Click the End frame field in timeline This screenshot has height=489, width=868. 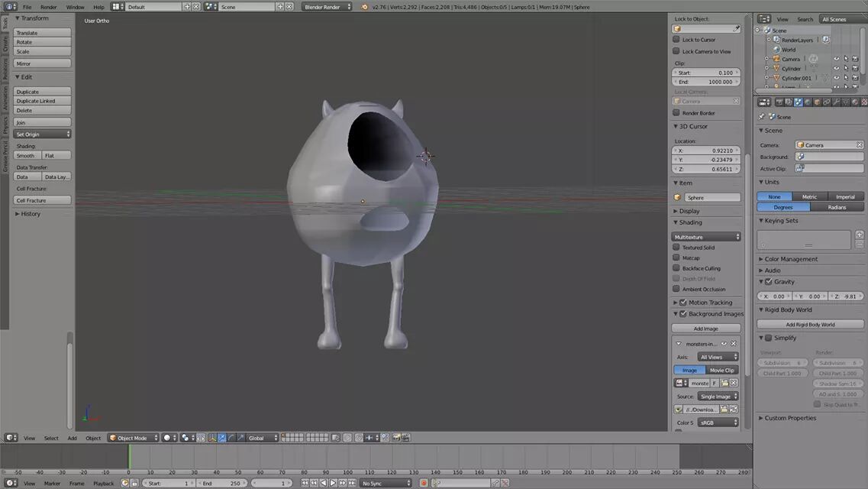click(x=223, y=483)
